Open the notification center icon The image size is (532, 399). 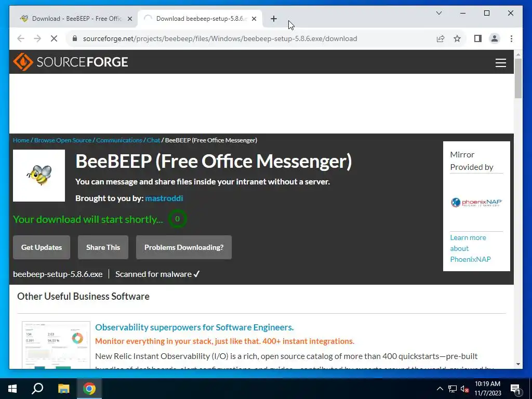515,389
